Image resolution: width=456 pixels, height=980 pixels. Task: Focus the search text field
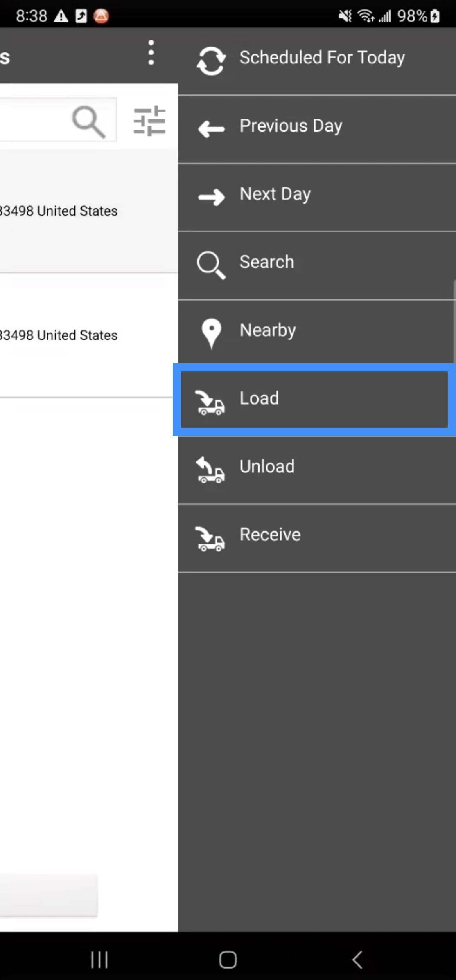(33, 120)
